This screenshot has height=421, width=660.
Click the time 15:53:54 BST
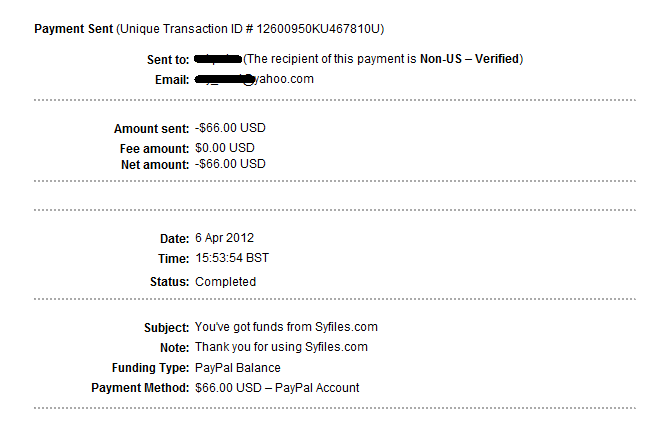point(231,258)
